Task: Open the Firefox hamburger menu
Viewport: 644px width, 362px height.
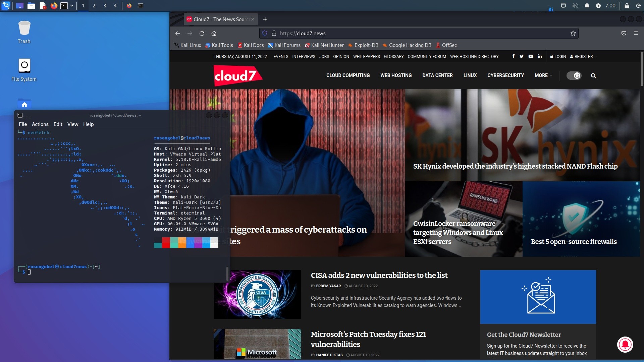Action: pyautogui.click(x=636, y=34)
